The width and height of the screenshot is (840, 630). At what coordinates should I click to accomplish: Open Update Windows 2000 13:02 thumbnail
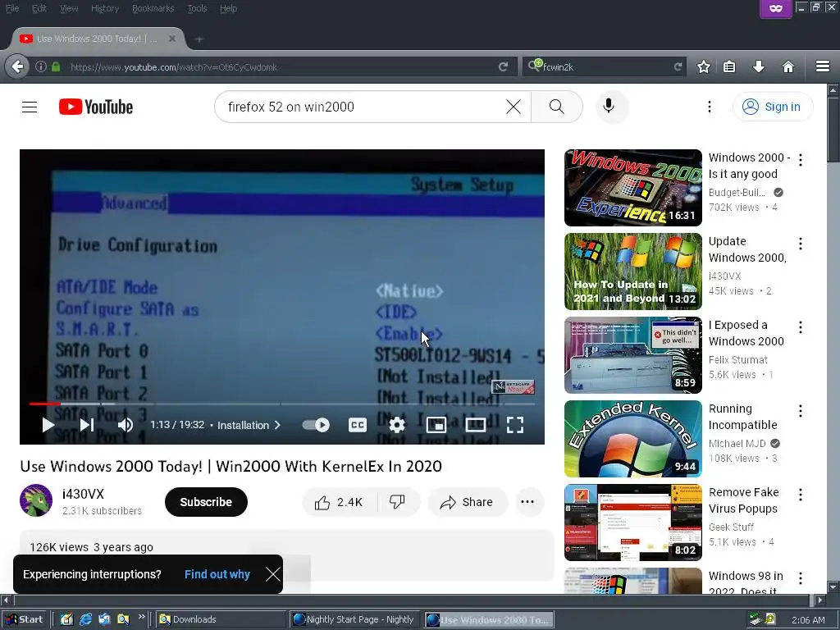[632, 271]
